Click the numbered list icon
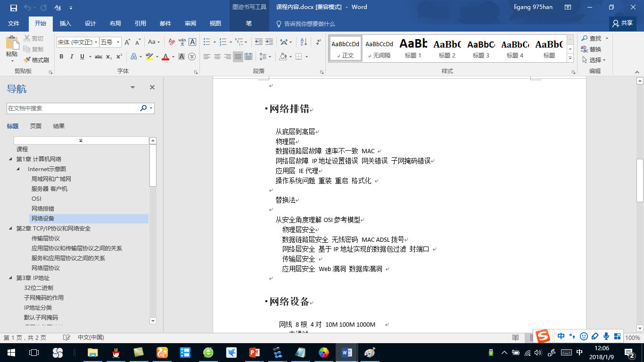This screenshot has width=644, height=362. click(x=223, y=42)
